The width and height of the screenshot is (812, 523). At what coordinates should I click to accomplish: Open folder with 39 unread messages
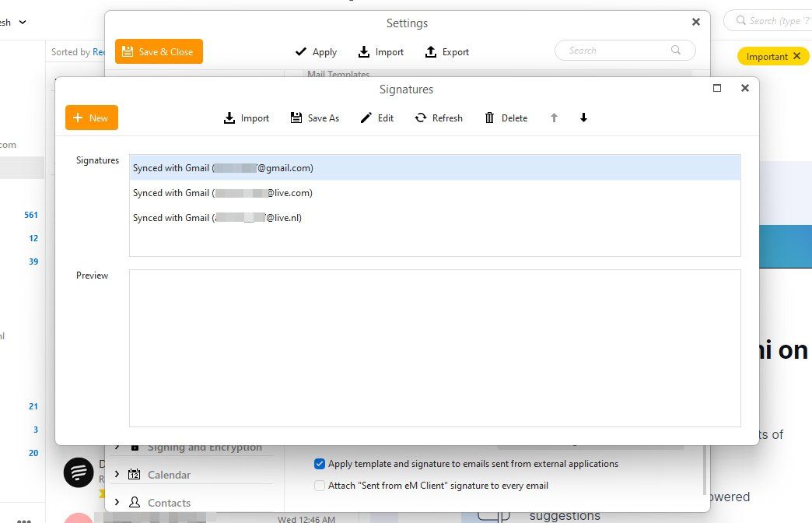pyautogui.click(x=33, y=261)
